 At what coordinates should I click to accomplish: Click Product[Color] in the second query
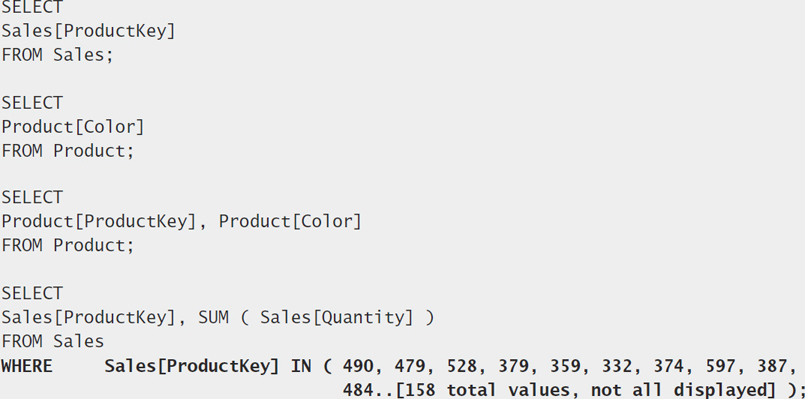pyautogui.click(x=73, y=127)
